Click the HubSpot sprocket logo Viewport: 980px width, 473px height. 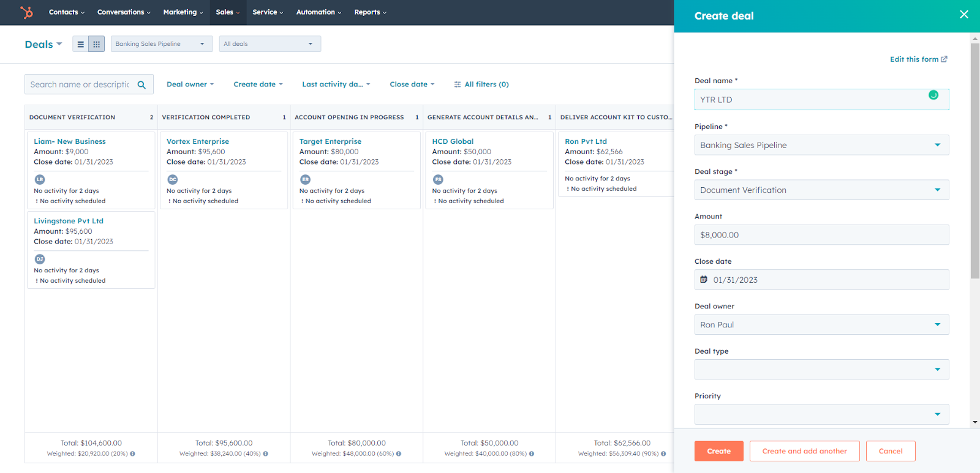click(26, 12)
